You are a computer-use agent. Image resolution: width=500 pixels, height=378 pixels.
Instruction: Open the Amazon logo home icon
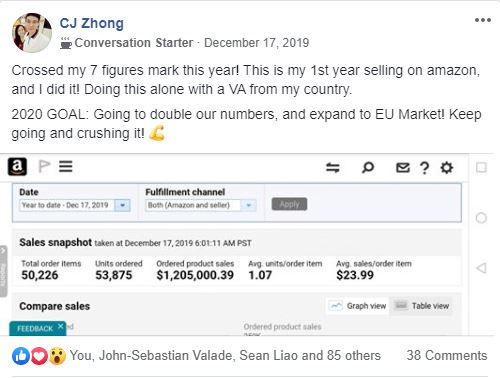tap(17, 167)
